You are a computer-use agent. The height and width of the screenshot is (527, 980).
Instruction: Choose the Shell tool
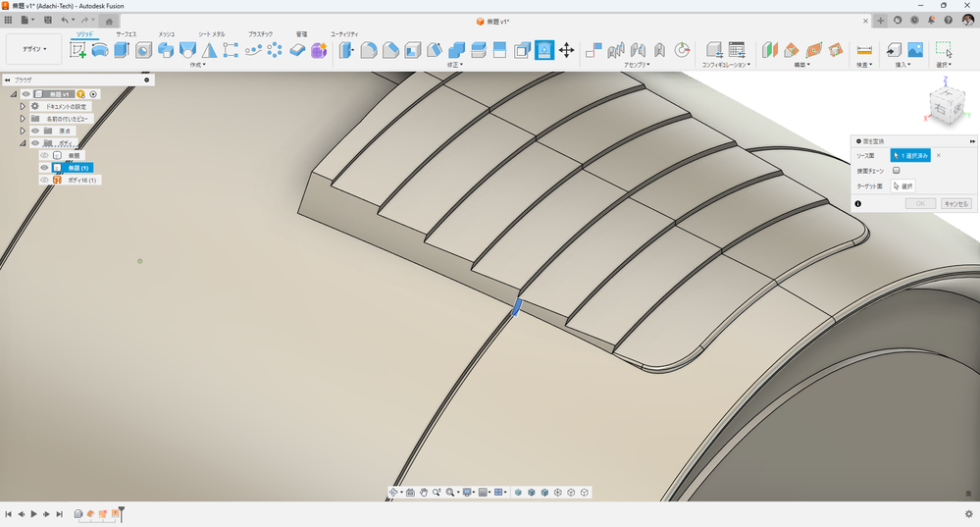(412, 51)
